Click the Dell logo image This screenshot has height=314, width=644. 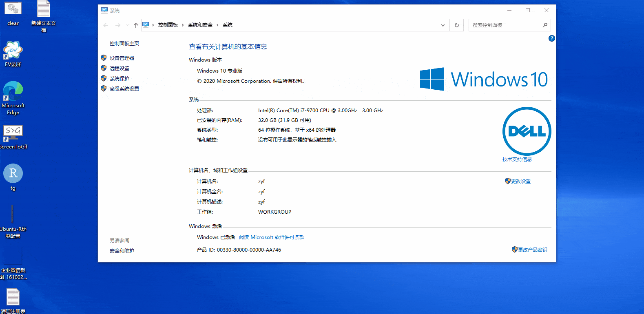point(527,131)
